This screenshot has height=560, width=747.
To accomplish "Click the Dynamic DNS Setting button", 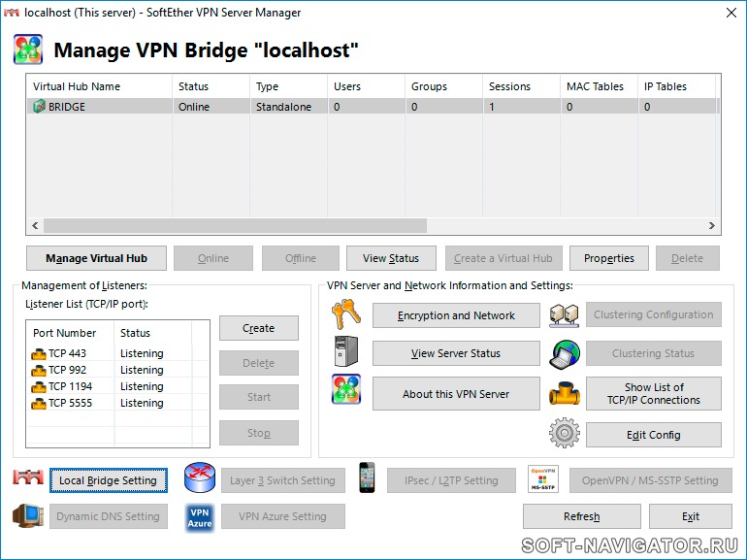I will pos(108,516).
